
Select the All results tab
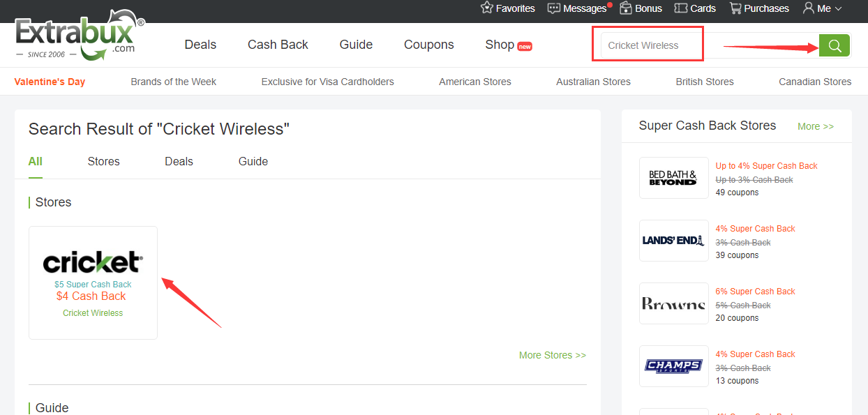click(x=36, y=161)
